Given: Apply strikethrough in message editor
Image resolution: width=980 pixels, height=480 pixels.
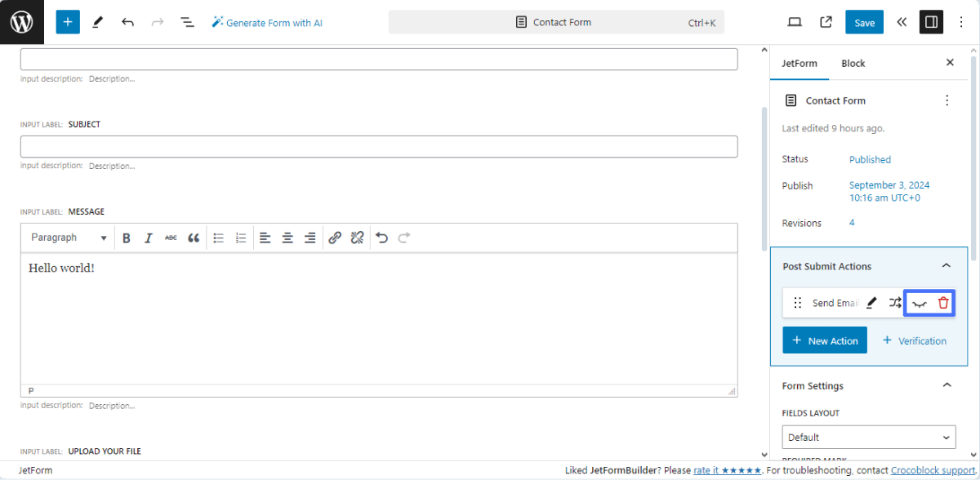Looking at the screenshot, I should click(x=171, y=238).
